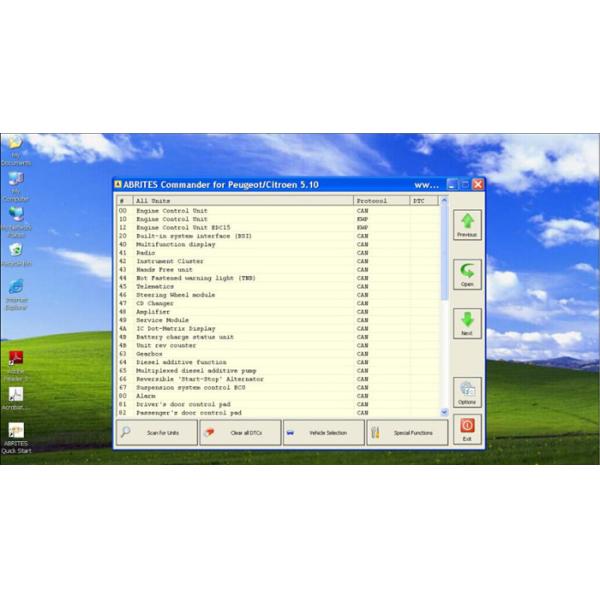Select the Gearbox unit in list
600x600 pixels.
[x=150, y=353]
